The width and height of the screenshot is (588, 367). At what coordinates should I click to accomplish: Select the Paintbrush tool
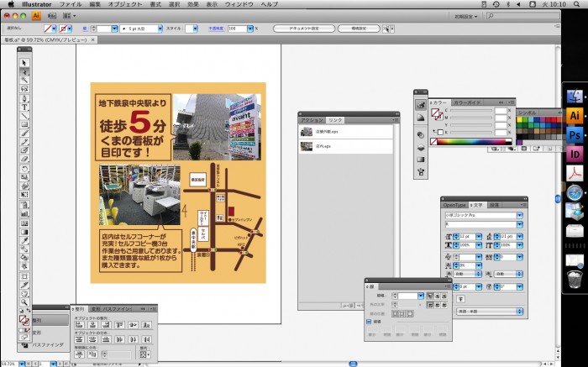pyautogui.click(x=24, y=134)
